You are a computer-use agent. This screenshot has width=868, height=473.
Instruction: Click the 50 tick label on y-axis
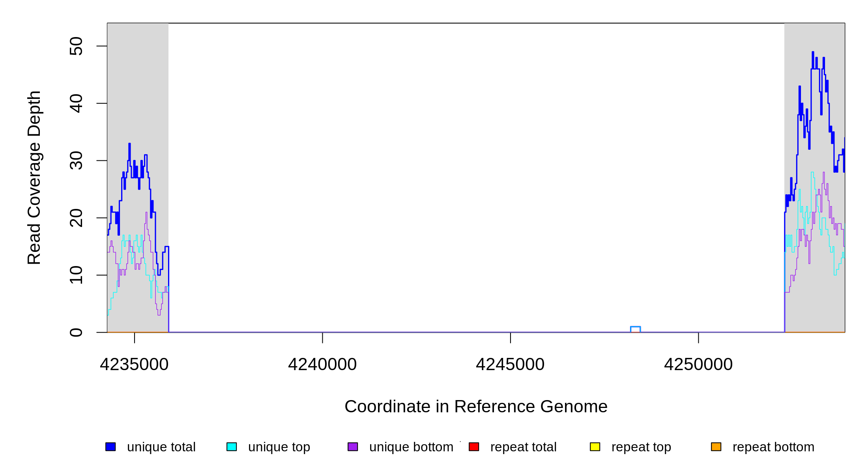(x=76, y=46)
